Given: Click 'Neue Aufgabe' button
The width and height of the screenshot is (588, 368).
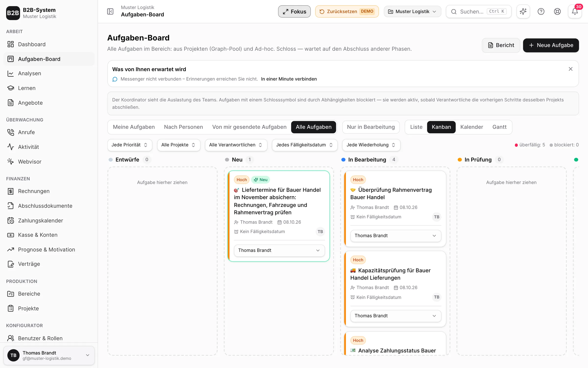Looking at the screenshot, I should (x=551, y=45).
